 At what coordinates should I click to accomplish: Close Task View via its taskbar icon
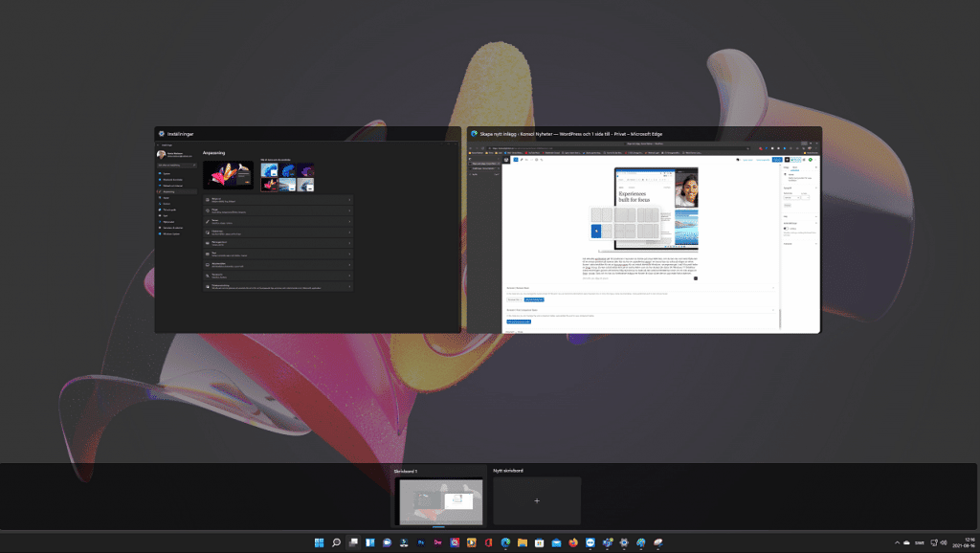tap(353, 542)
